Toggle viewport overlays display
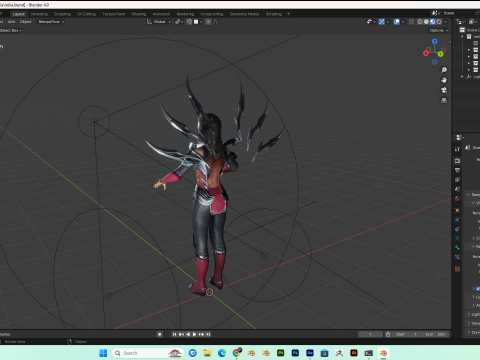 pyautogui.click(x=397, y=22)
